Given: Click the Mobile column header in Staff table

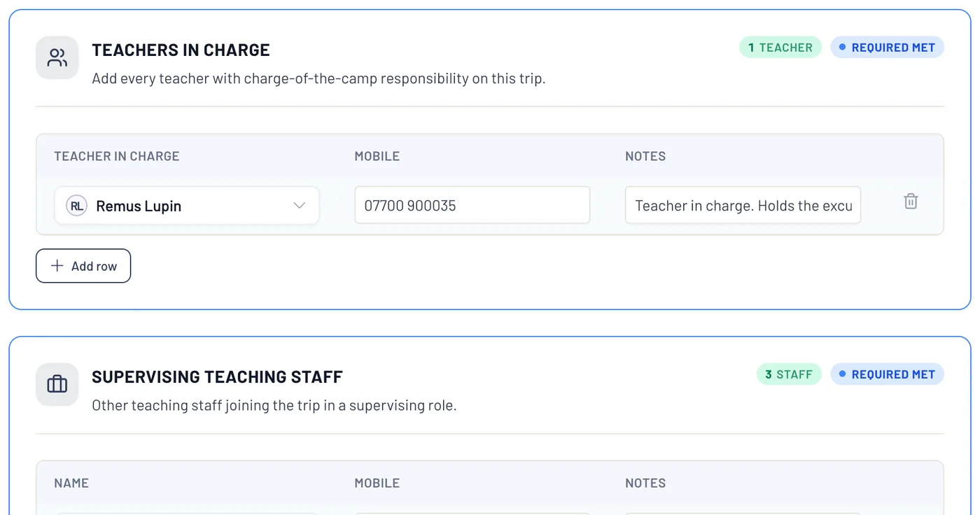Looking at the screenshot, I should tap(377, 483).
